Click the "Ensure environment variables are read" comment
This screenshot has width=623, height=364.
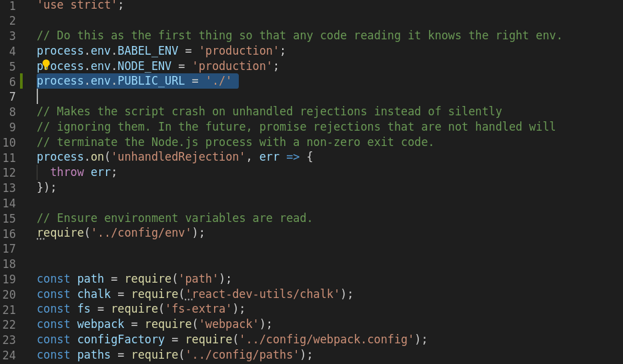(175, 218)
